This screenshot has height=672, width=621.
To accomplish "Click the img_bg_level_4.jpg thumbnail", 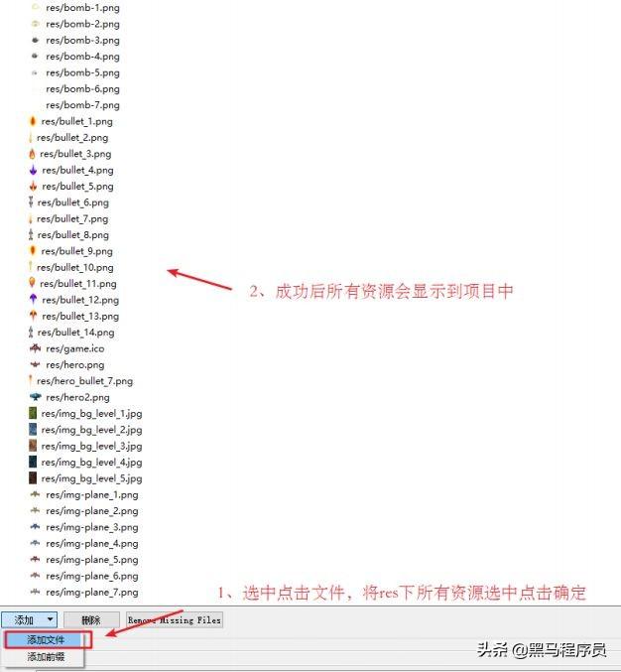I will (33, 462).
